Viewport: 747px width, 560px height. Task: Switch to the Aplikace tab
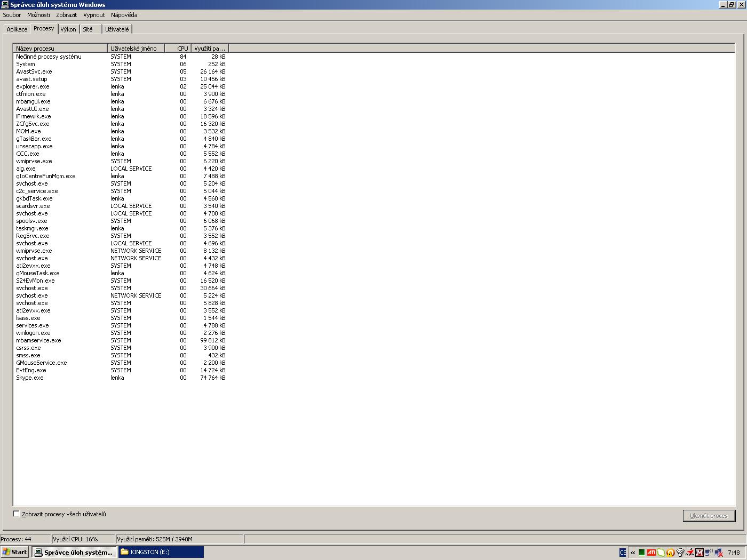(17, 29)
